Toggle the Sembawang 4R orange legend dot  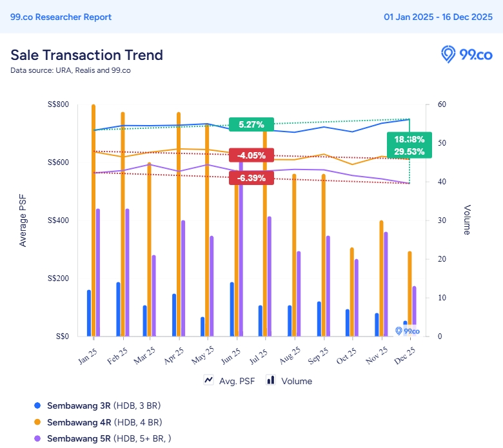[x=37, y=422]
